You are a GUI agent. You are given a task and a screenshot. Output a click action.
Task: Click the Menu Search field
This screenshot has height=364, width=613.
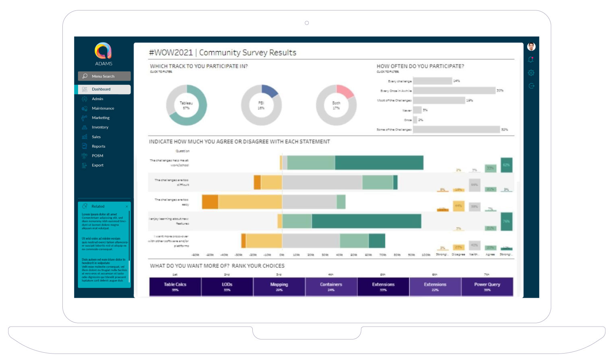click(x=104, y=76)
